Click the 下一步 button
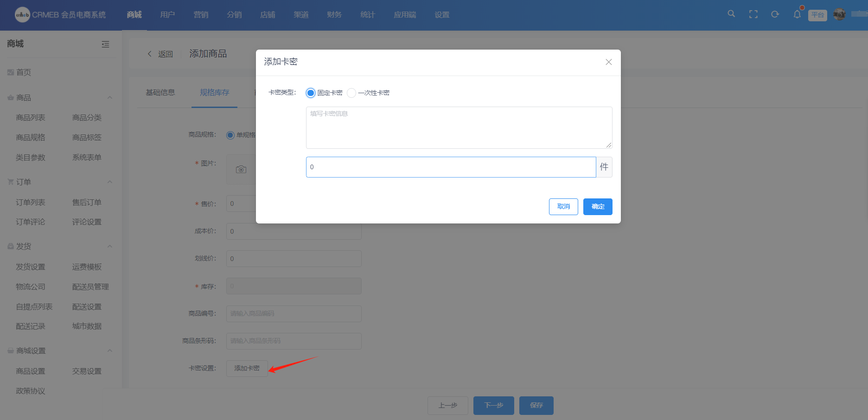The image size is (868, 420). tap(494, 406)
